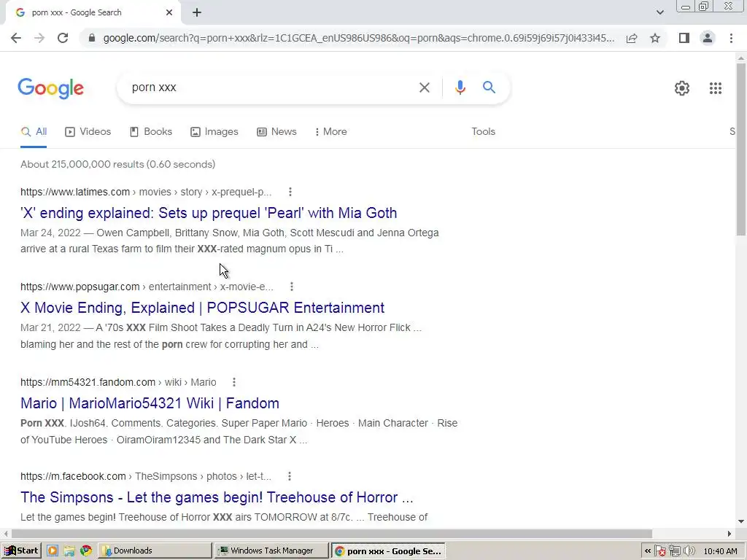This screenshot has width=747, height=560.
Task: Switch to the Downloads taskbar window
Action: (x=155, y=551)
